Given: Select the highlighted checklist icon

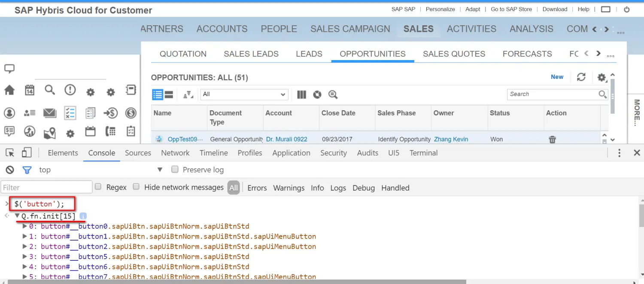Looking at the screenshot, I should [70, 113].
